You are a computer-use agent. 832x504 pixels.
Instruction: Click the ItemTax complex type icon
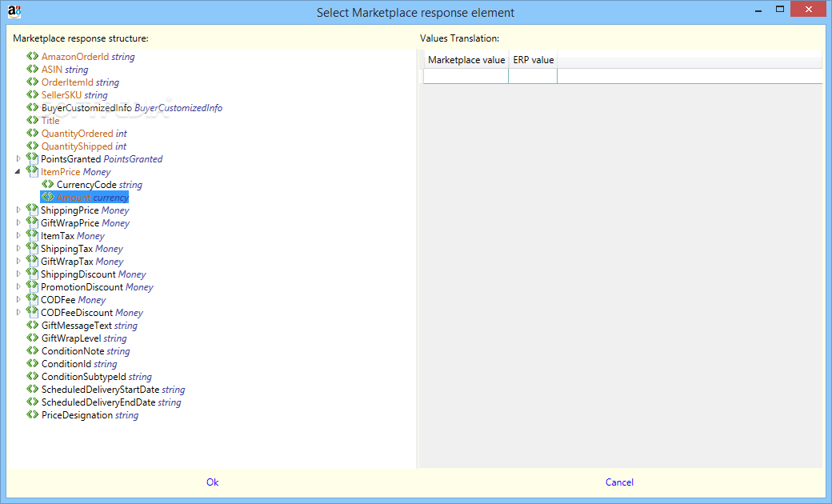click(x=32, y=235)
